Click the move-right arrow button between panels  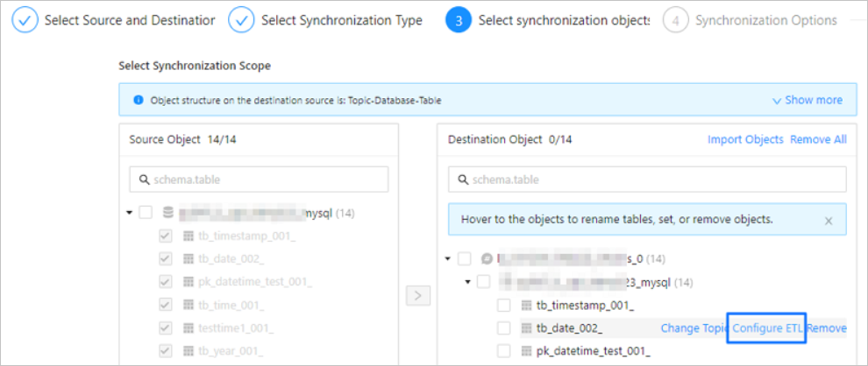pos(417,296)
